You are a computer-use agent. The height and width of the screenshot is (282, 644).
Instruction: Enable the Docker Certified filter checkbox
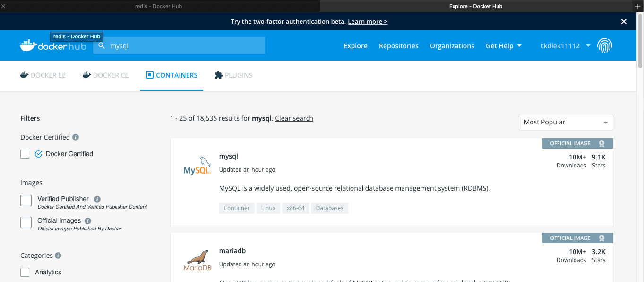[25, 154]
